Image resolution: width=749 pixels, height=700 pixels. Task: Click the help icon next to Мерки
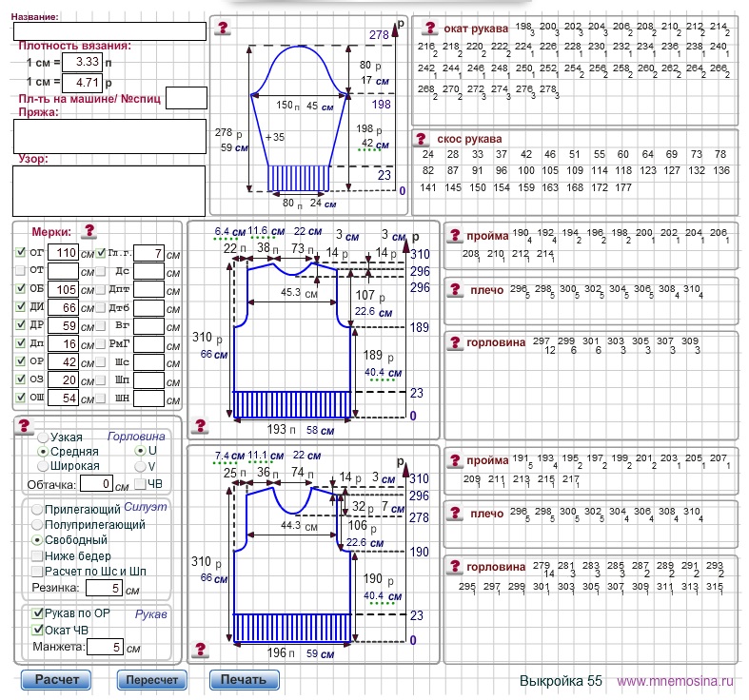point(89,231)
